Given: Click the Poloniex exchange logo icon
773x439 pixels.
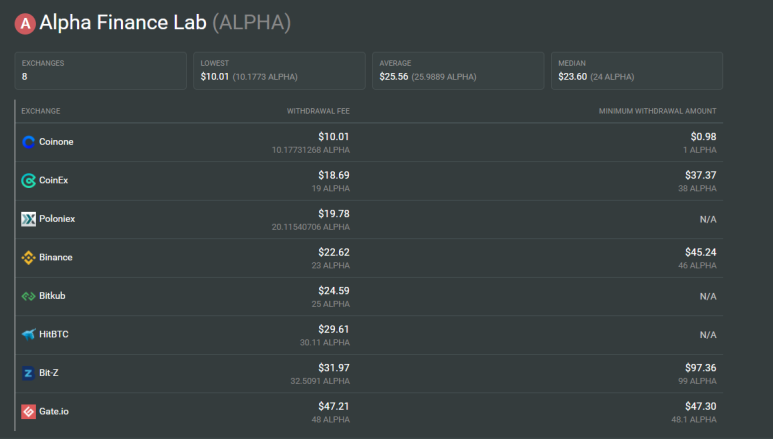Looking at the screenshot, I should (29, 219).
